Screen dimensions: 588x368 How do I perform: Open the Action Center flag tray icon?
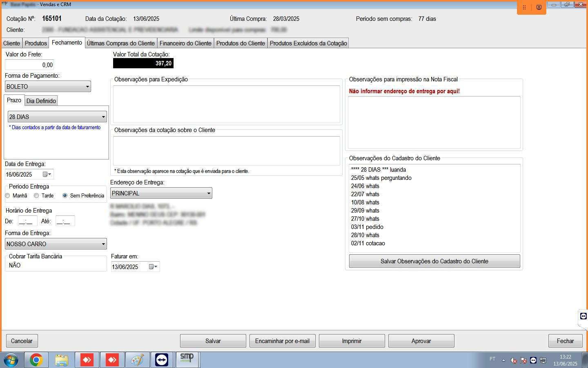click(523, 360)
